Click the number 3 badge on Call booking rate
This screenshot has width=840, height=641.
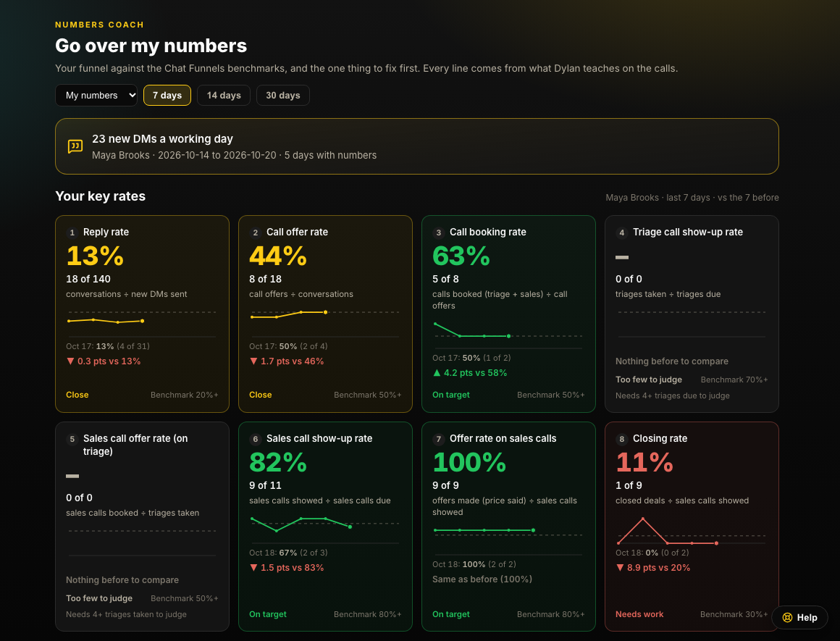(x=439, y=232)
